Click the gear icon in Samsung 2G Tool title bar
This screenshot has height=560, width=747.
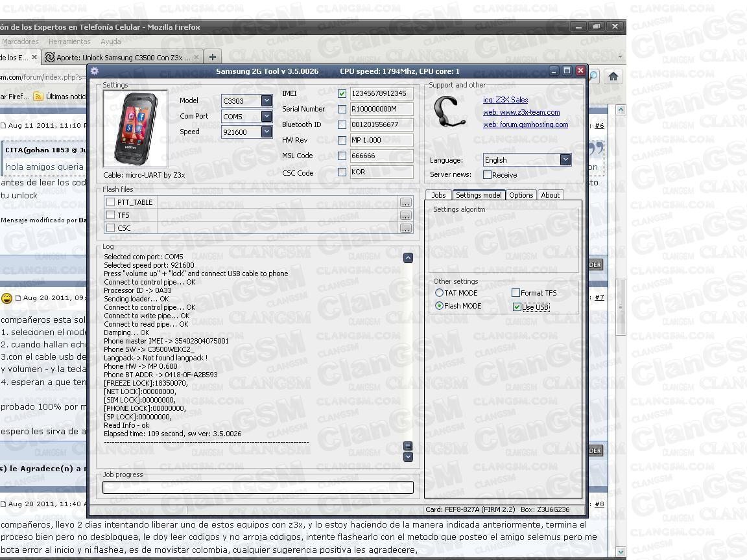(x=94, y=71)
